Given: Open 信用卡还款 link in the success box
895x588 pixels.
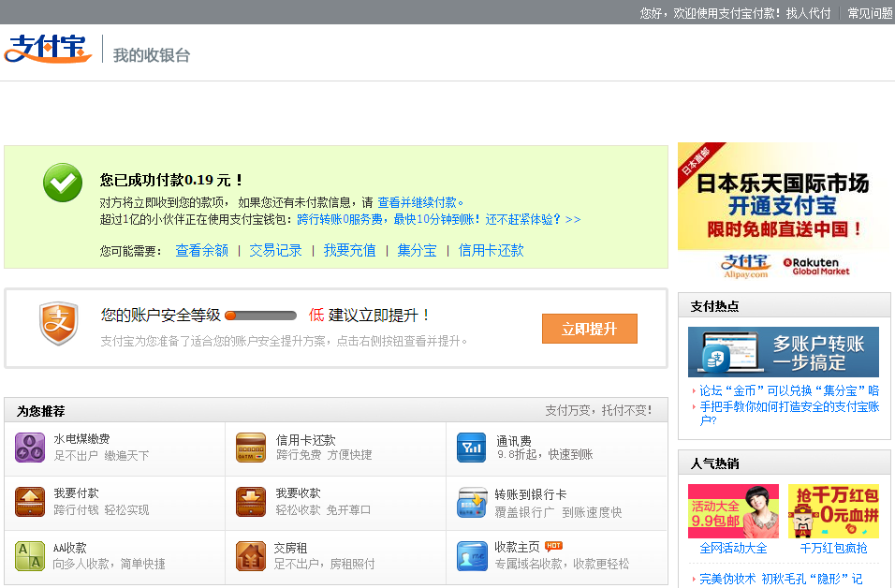Looking at the screenshot, I should [x=491, y=251].
